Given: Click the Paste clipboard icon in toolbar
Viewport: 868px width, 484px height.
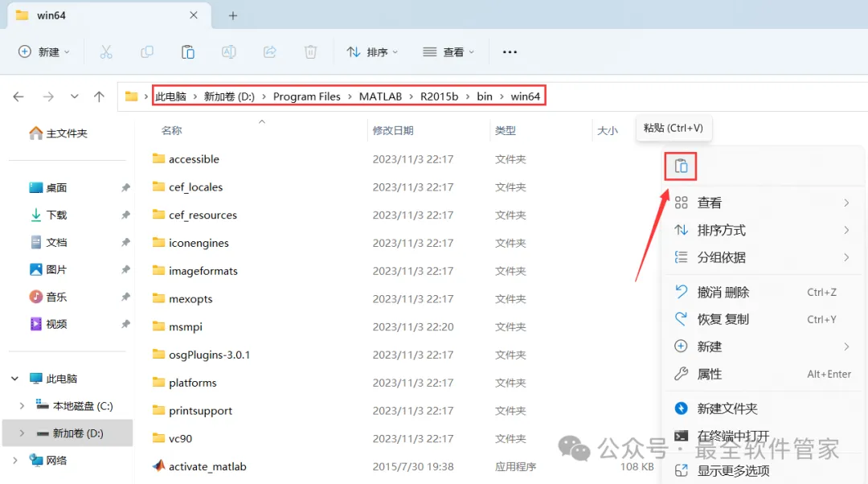Looking at the screenshot, I should tap(187, 52).
